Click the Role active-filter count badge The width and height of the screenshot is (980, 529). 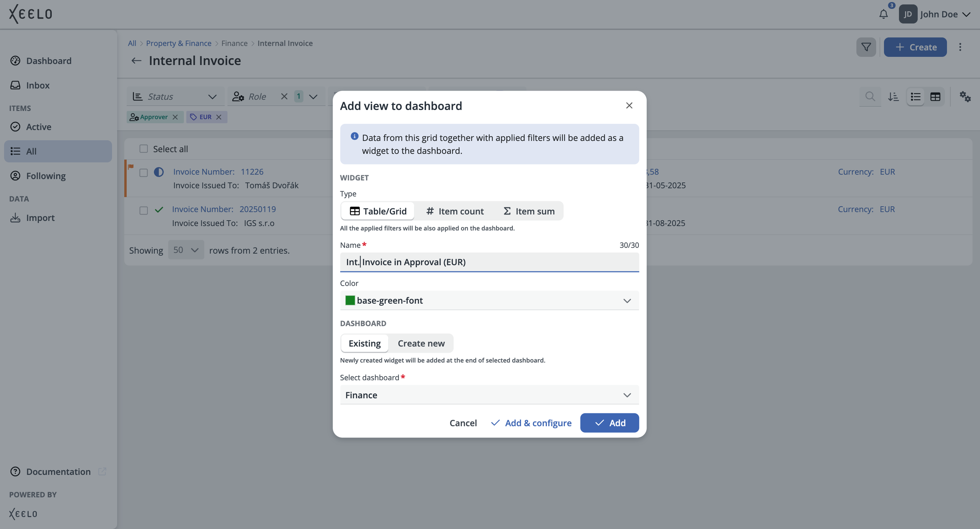[x=299, y=96]
